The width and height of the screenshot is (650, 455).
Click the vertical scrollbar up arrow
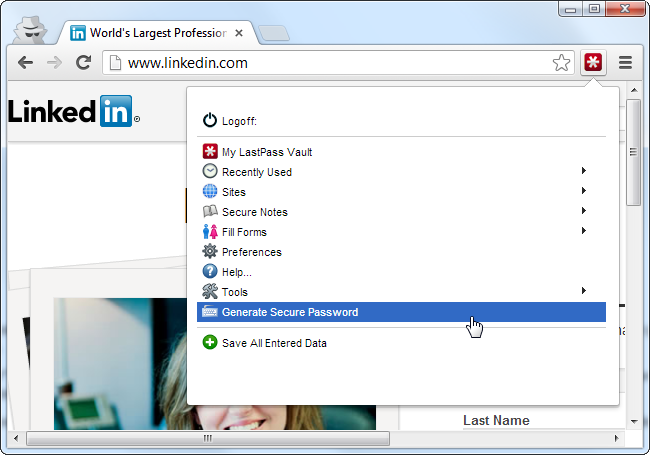click(634, 90)
